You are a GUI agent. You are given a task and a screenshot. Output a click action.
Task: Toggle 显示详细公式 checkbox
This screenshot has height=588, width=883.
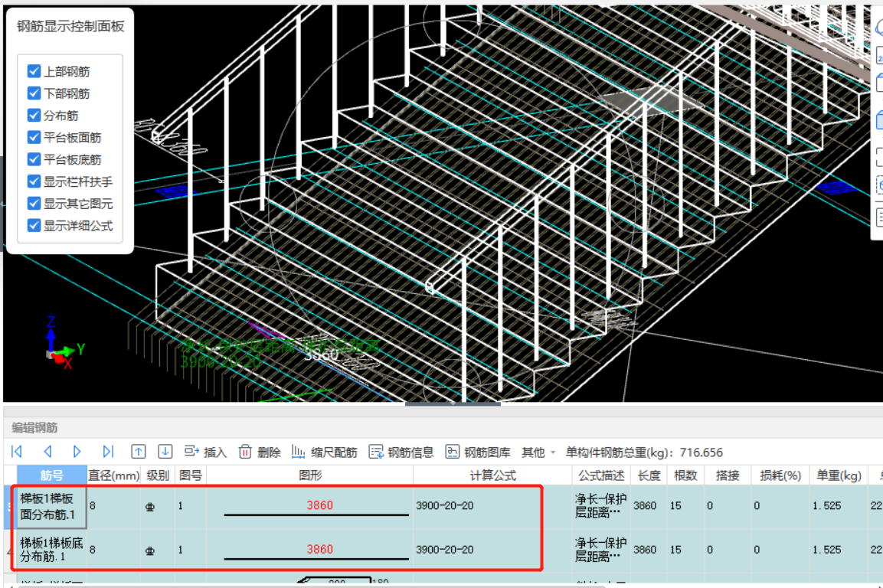pyautogui.click(x=34, y=225)
